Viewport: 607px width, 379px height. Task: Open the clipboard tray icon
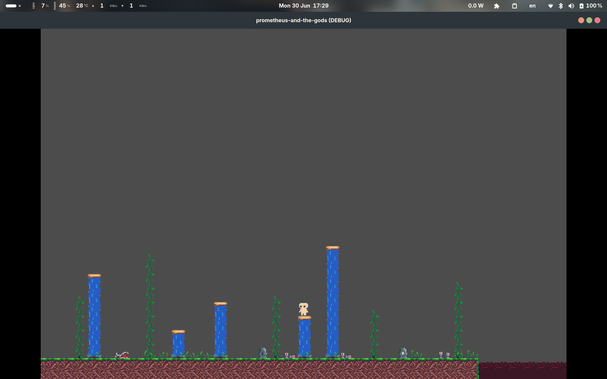[514, 6]
